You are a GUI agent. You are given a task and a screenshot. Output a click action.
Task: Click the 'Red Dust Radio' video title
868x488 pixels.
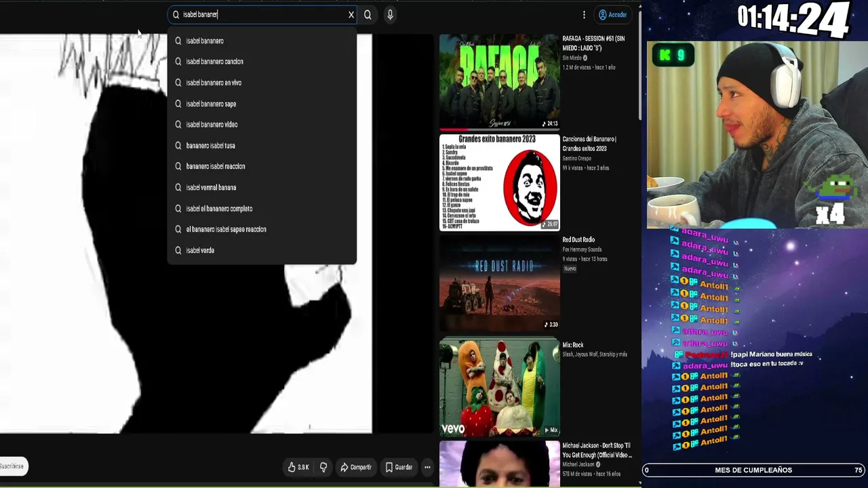(x=578, y=240)
